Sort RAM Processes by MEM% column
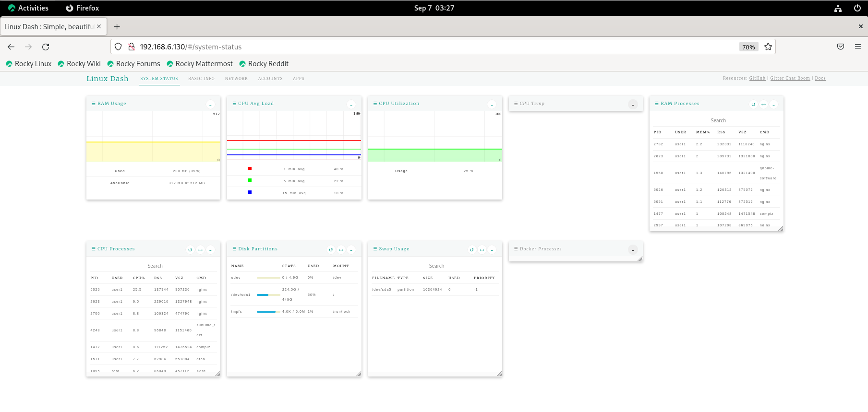Screen dimensions: 868x412 pos(703,132)
